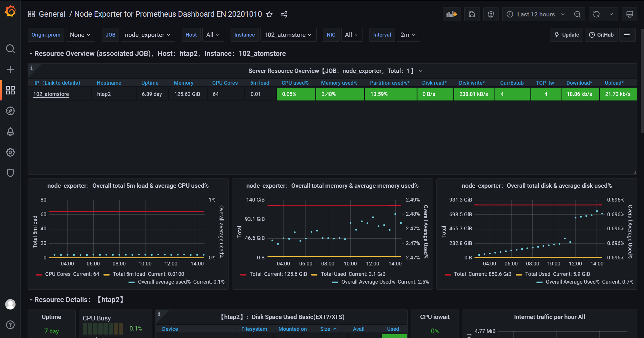Save the dashboard with disk icon
Viewport: 644px width, 338px height.
[x=472, y=14]
